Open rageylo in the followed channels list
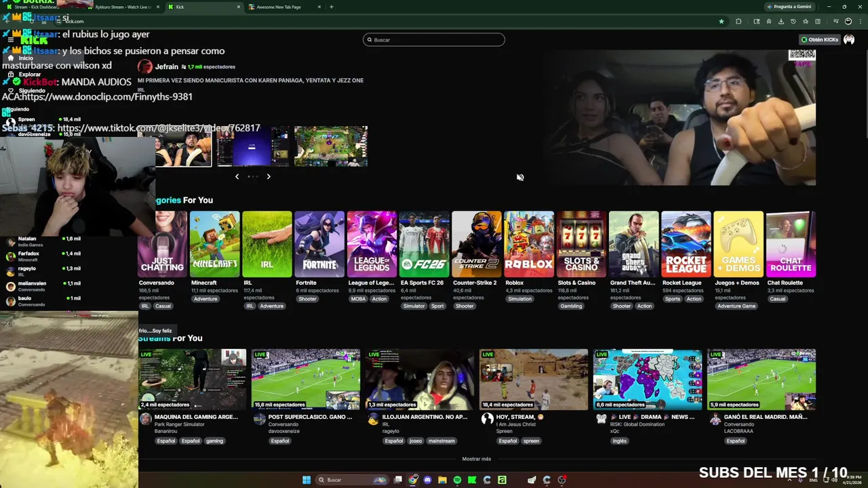 tap(43, 271)
